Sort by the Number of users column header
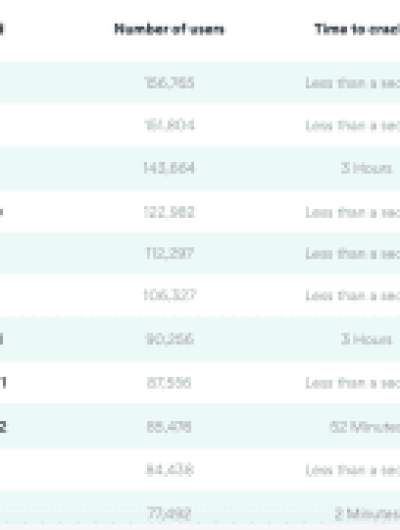This screenshot has width=400, height=530. coord(169,29)
